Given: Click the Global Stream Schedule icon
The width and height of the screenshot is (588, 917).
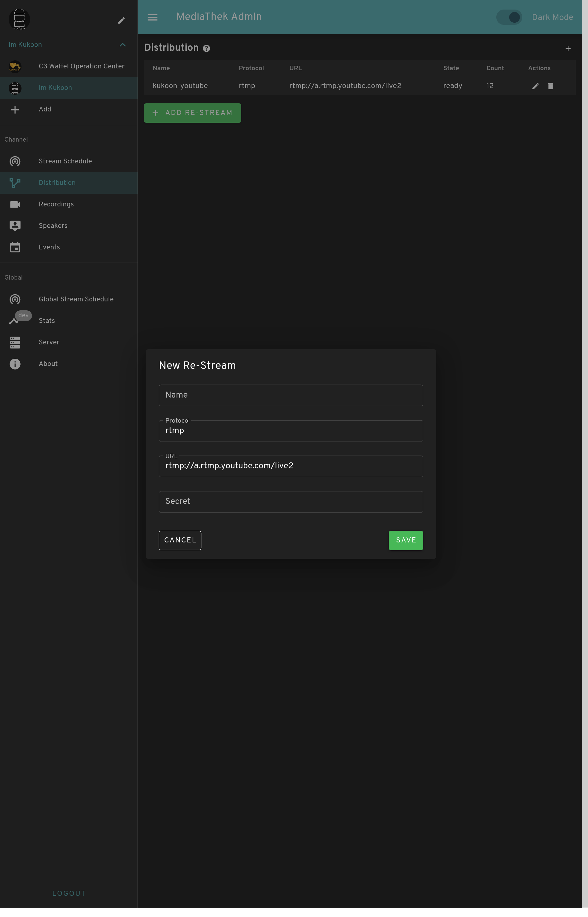Looking at the screenshot, I should point(15,299).
